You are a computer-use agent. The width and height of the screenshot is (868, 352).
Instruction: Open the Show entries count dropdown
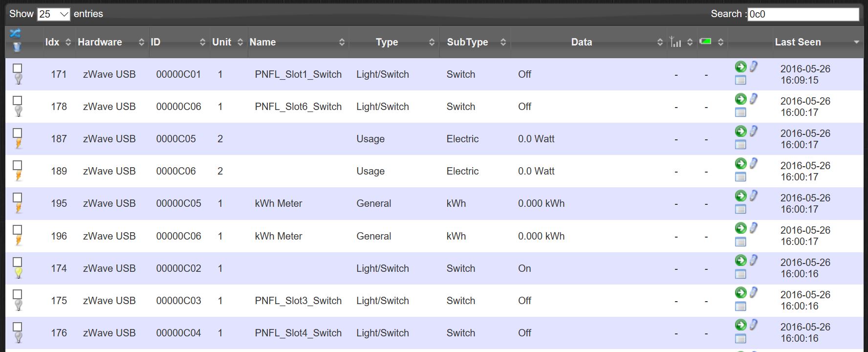point(53,14)
